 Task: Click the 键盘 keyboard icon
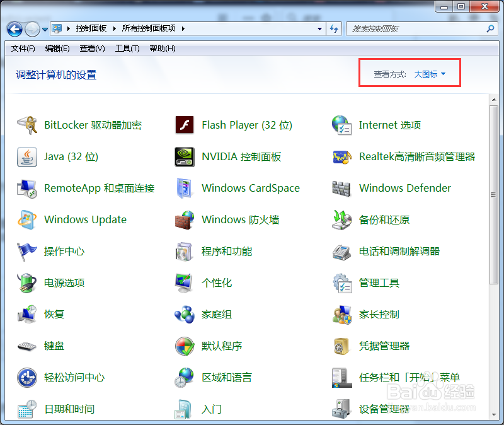(27, 347)
